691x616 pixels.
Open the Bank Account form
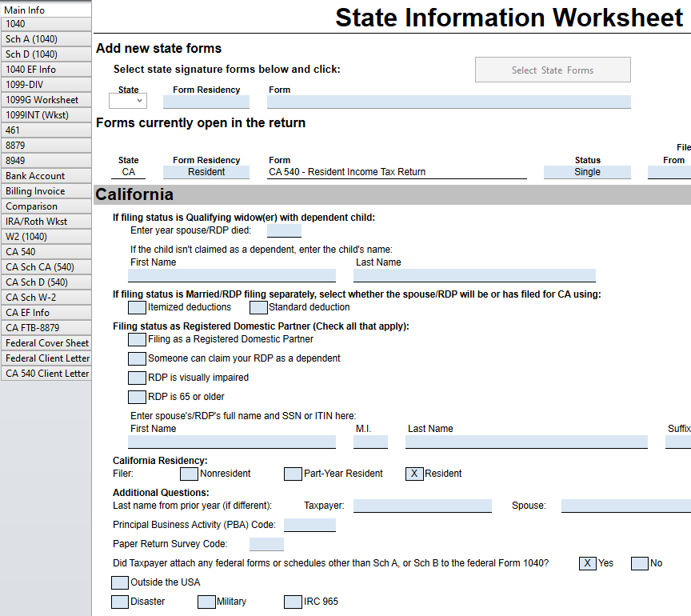click(46, 176)
